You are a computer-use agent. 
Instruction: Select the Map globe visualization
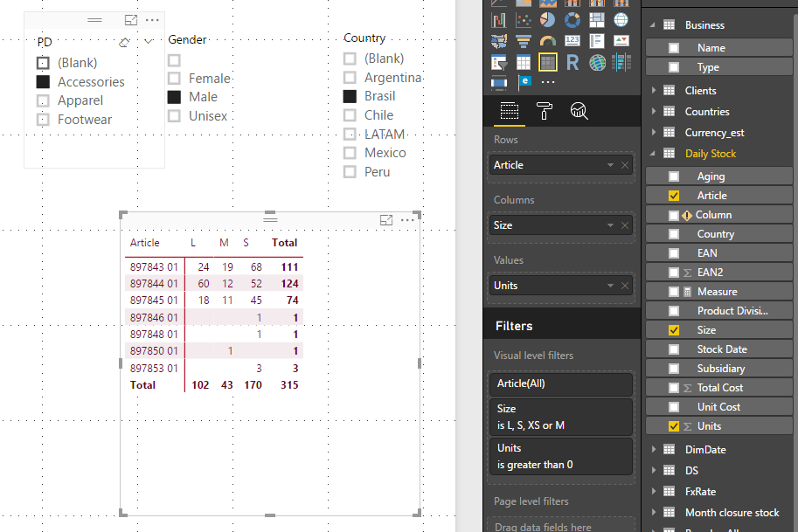pos(621,20)
